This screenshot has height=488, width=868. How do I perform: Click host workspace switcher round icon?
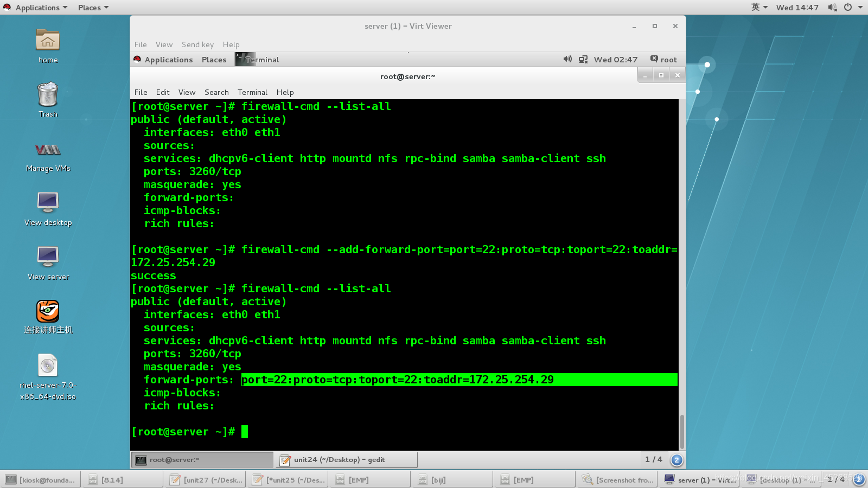[859, 479]
